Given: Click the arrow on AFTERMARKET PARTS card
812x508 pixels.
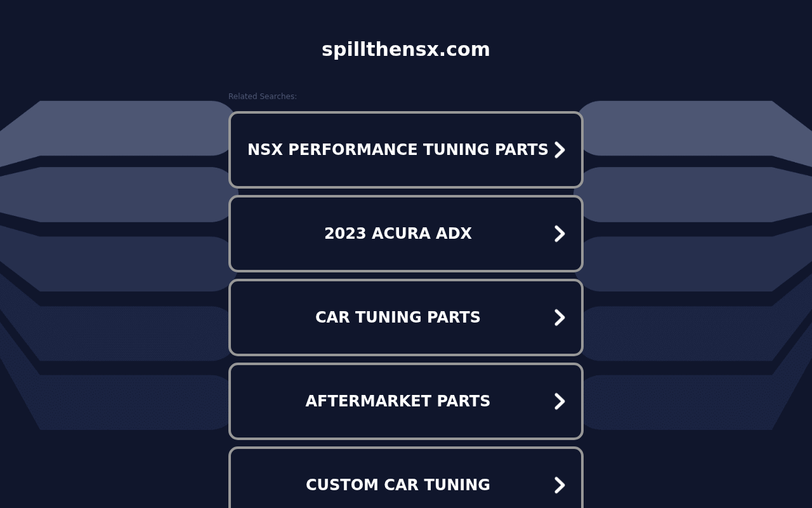Looking at the screenshot, I should [x=560, y=401].
